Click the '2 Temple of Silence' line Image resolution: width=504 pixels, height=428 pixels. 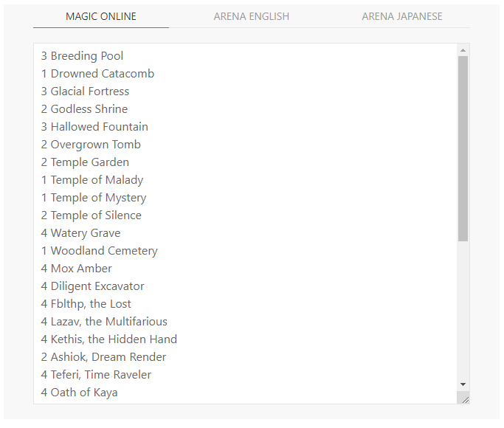(x=91, y=215)
